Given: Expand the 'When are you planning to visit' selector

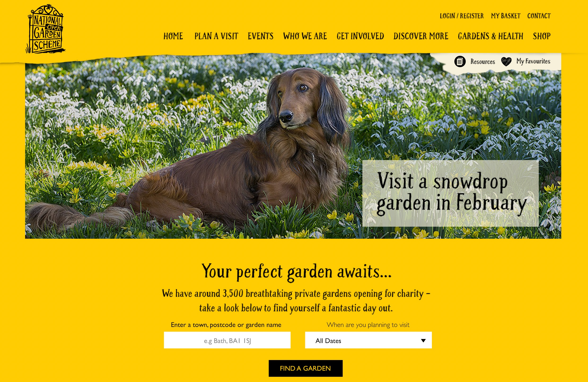Looking at the screenshot, I should click(368, 340).
